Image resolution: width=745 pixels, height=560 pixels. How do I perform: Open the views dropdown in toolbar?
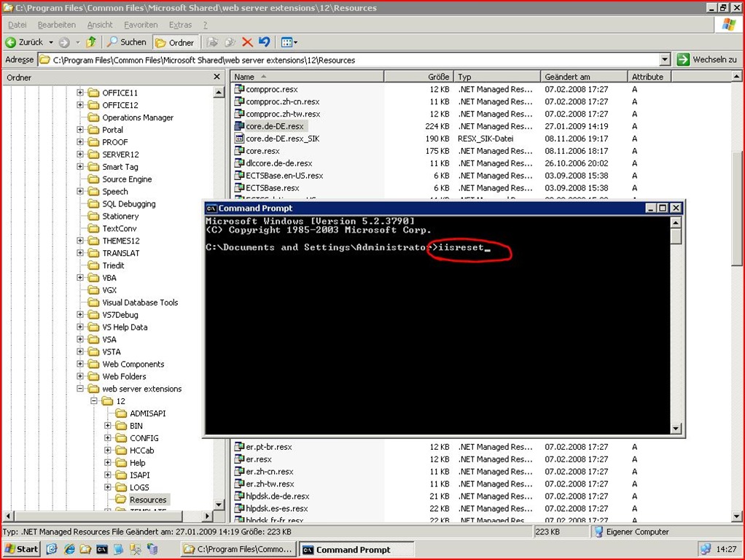point(289,42)
